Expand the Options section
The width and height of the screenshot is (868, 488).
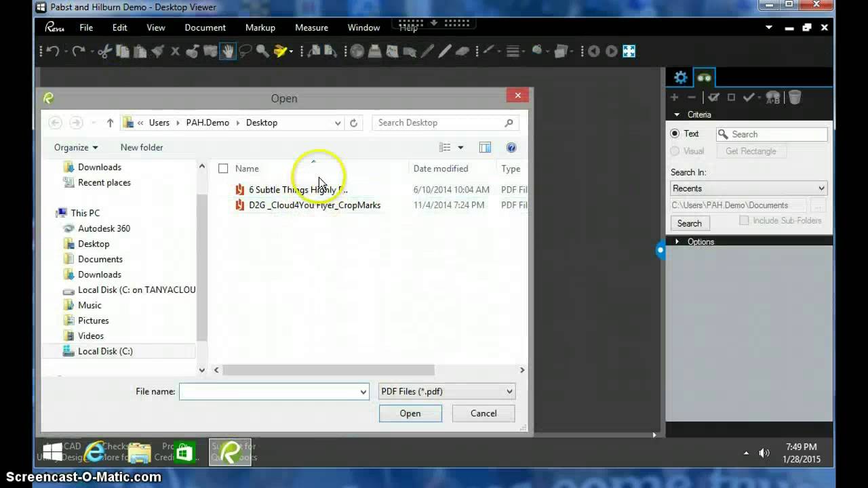tap(677, 241)
